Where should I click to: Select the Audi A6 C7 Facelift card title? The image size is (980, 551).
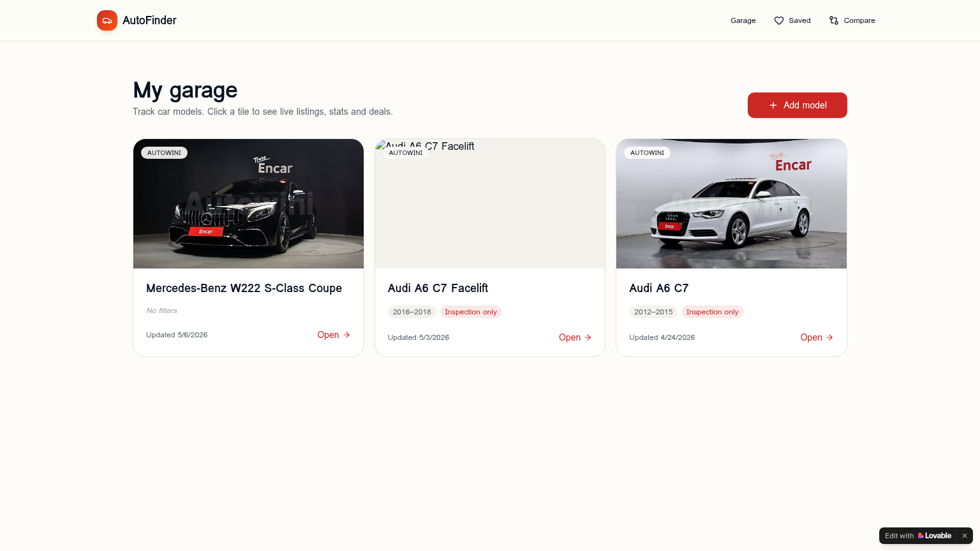[x=438, y=288]
